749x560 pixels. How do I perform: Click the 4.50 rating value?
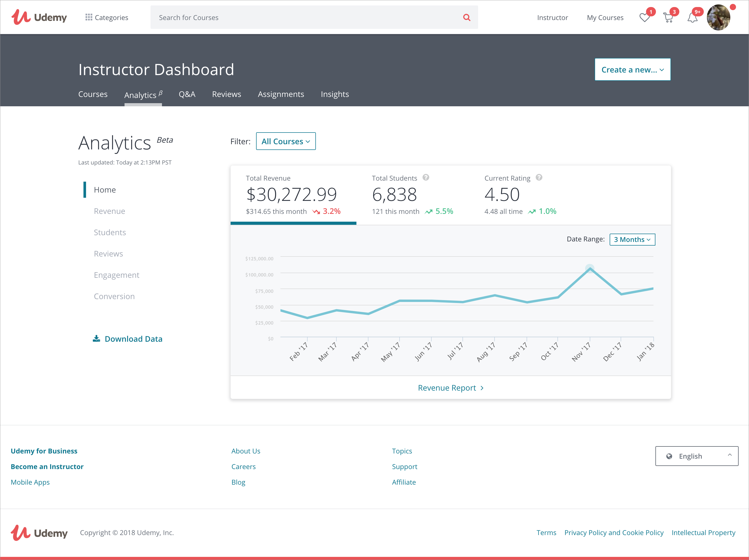tap(502, 195)
